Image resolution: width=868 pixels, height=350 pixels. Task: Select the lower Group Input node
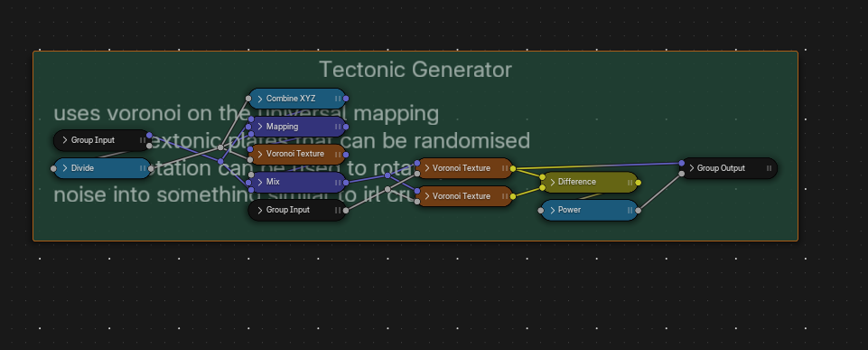pyautogui.click(x=297, y=210)
